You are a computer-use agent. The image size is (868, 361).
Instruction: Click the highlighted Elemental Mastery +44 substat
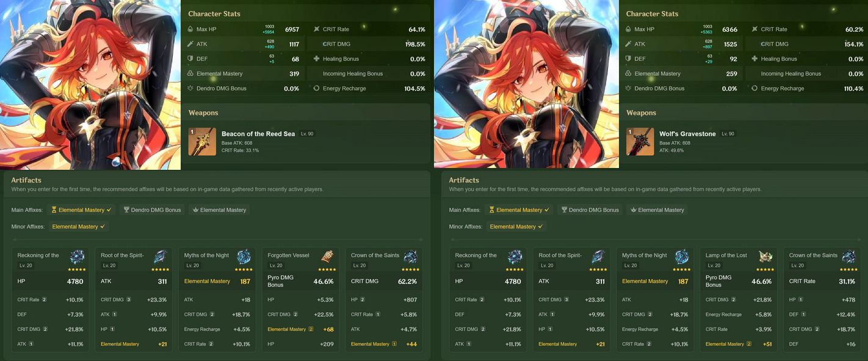[x=384, y=344]
